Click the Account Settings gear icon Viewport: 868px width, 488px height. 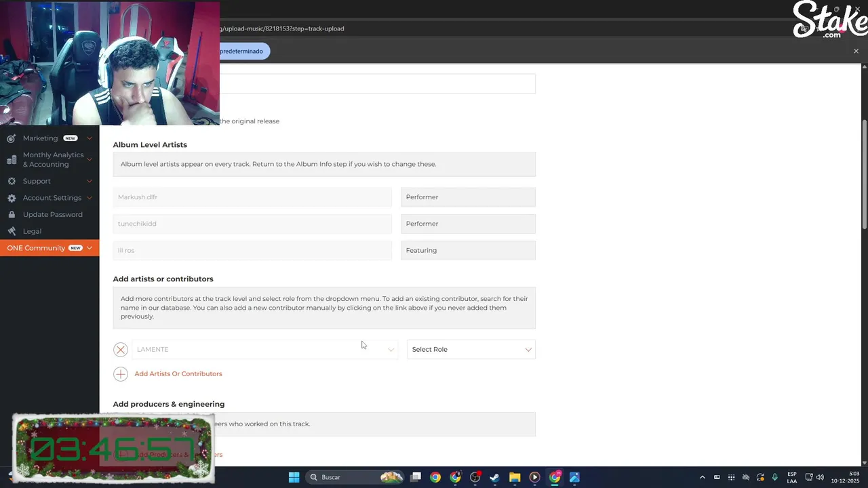point(12,198)
